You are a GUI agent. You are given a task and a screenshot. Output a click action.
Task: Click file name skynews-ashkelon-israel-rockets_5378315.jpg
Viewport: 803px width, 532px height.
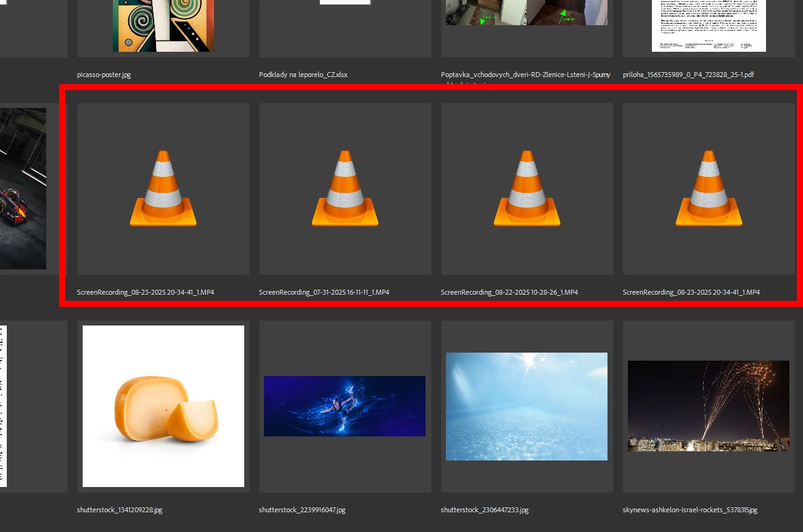coord(690,510)
